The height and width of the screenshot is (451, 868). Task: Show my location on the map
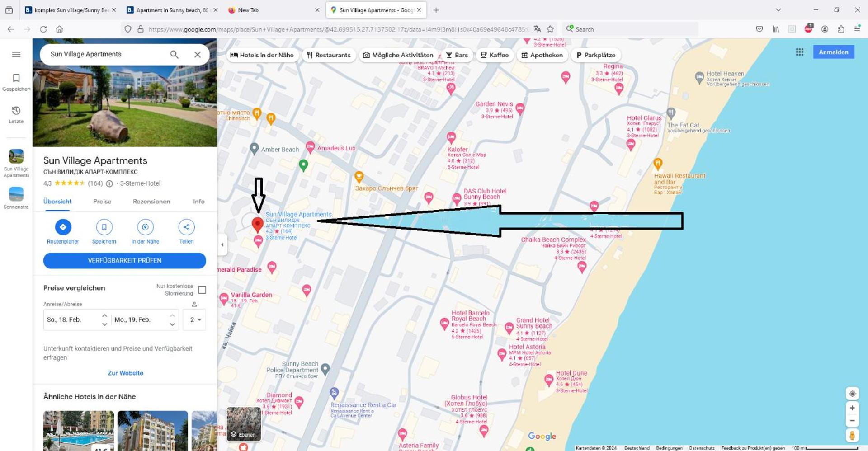point(852,393)
